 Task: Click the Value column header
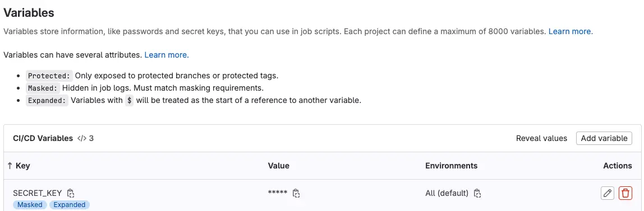click(x=278, y=166)
